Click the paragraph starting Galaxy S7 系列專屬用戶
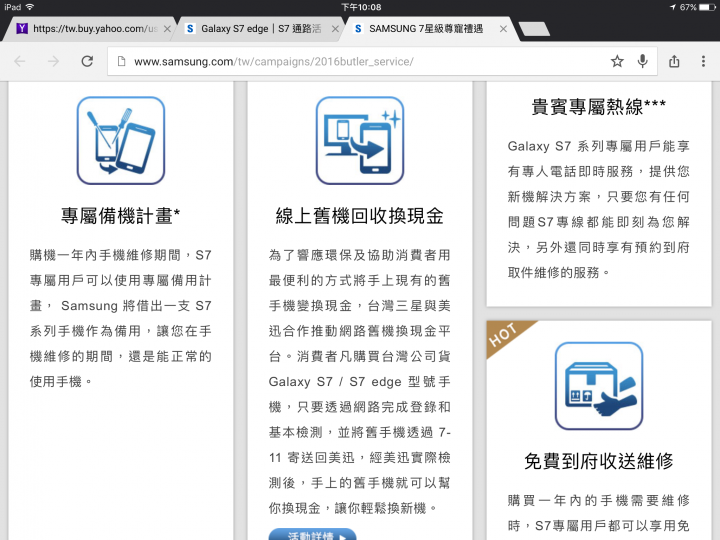The image size is (720, 540). (x=599, y=209)
